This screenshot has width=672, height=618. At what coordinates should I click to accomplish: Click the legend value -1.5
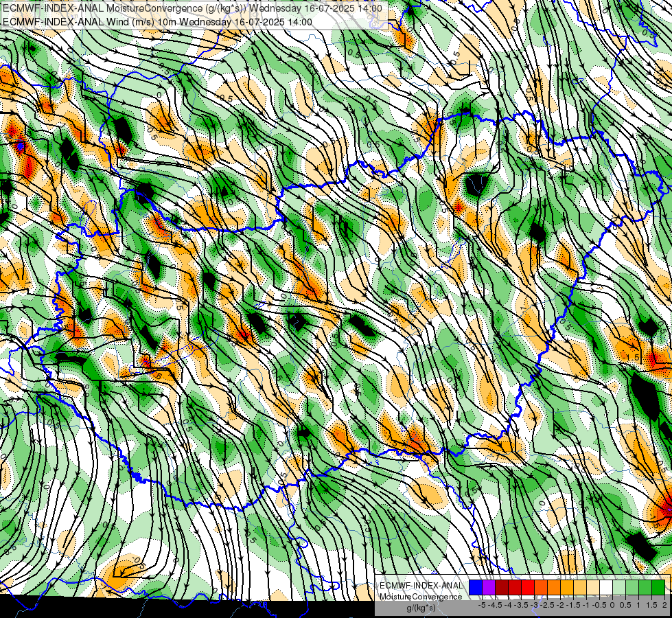(573, 605)
